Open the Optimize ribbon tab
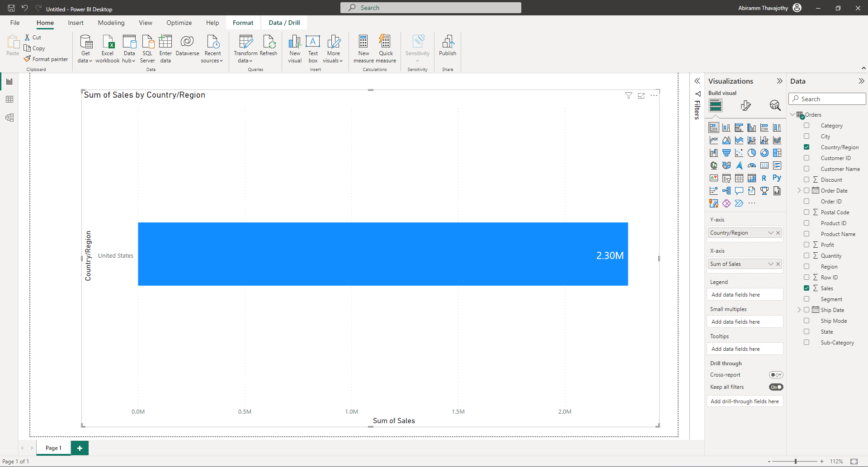 click(x=179, y=23)
